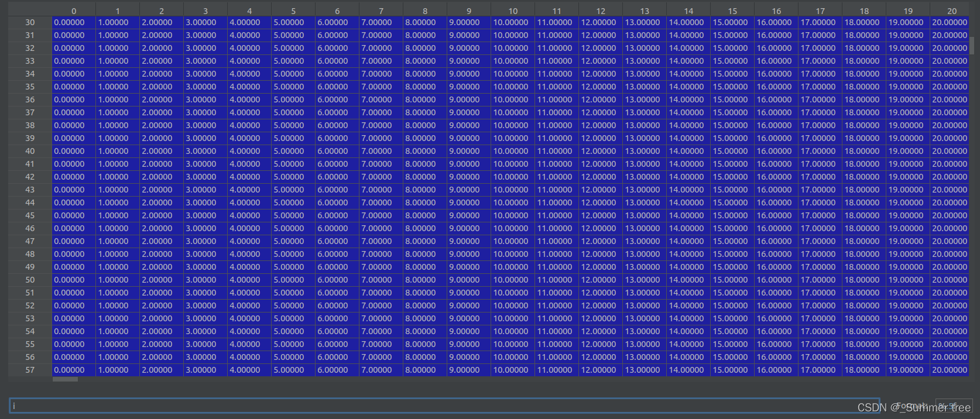Click cell 15.00000 in row 52
Screen dimensions: 980x419
[x=732, y=305]
